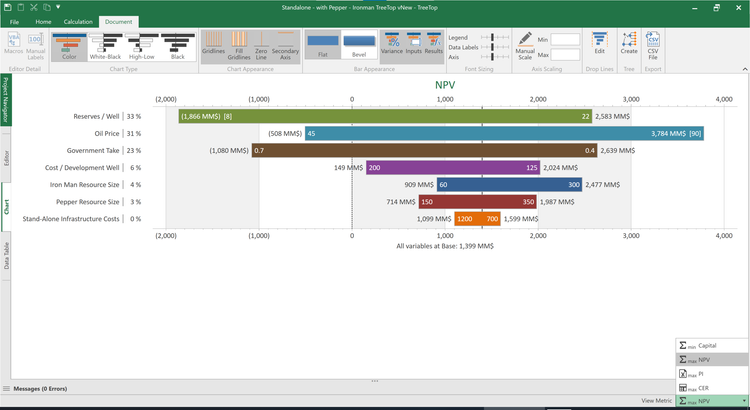Image resolution: width=750 pixels, height=410 pixels.
Task: Open quick access toolbar customize arrow
Action: tap(58, 7)
